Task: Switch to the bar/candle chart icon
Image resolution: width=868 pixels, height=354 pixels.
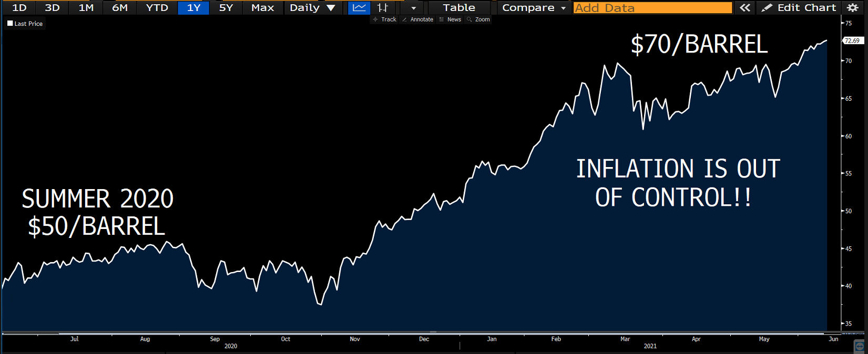Action: click(x=383, y=7)
